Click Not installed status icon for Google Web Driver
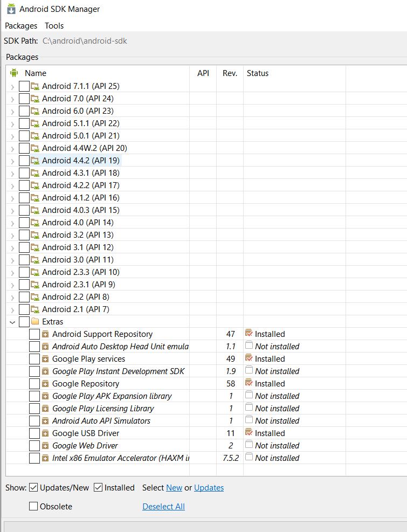The width and height of the screenshot is (407, 532). point(249,445)
